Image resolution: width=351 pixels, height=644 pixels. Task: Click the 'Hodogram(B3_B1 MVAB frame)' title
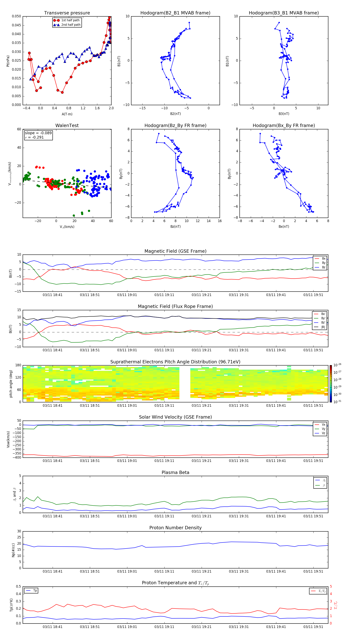(284, 13)
